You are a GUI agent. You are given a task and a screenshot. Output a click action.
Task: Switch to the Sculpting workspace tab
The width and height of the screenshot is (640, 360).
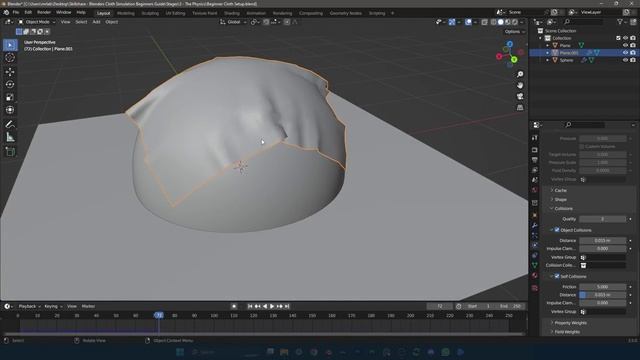150,13
